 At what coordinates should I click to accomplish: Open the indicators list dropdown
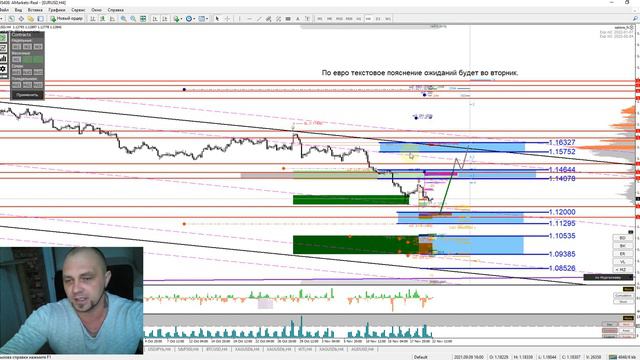[x=177, y=19]
